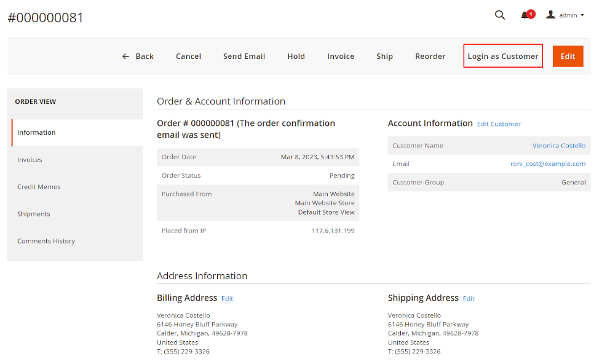This screenshot has height=364, width=610.
Task: Click the Reorder button
Action: tap(430, 57)
